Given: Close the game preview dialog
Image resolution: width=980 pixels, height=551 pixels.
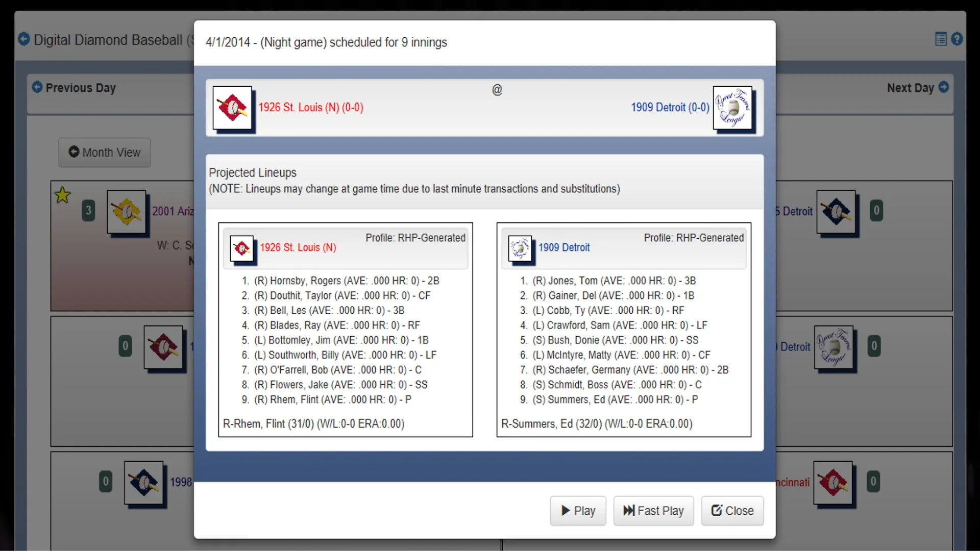Looking at the screenshot, I should tap(732, 511).
